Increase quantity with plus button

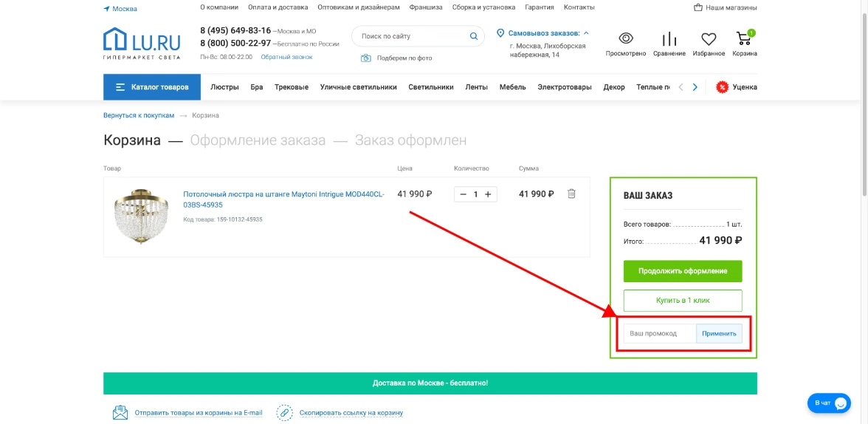click(488, 194)
